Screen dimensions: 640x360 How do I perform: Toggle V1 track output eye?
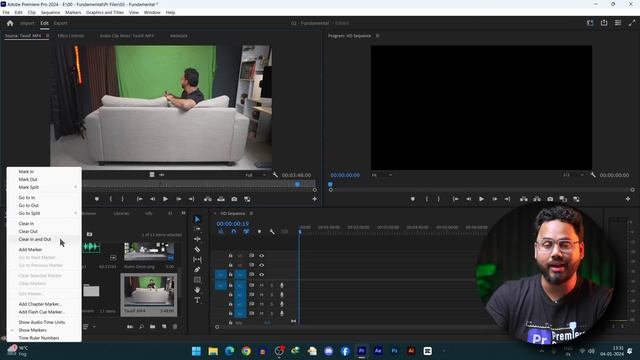coord(262,275)
